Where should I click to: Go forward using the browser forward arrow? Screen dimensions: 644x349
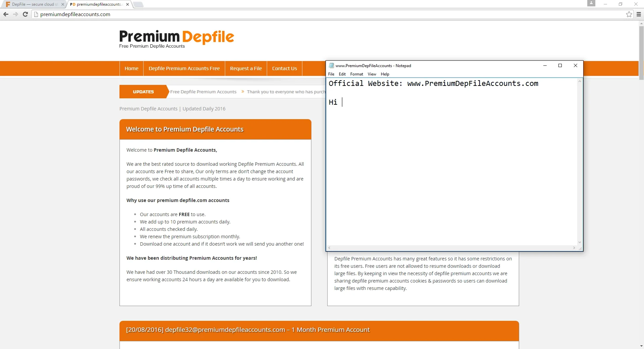(x=15, y=14)
